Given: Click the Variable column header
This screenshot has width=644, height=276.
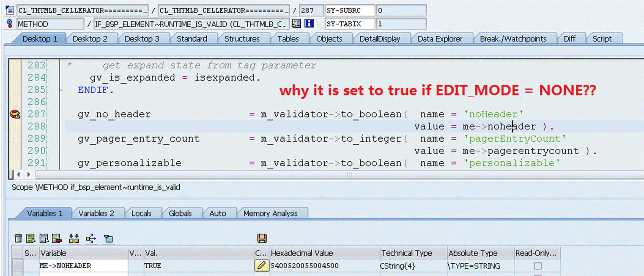Looking at the screenshot, I should click(83, 253).
